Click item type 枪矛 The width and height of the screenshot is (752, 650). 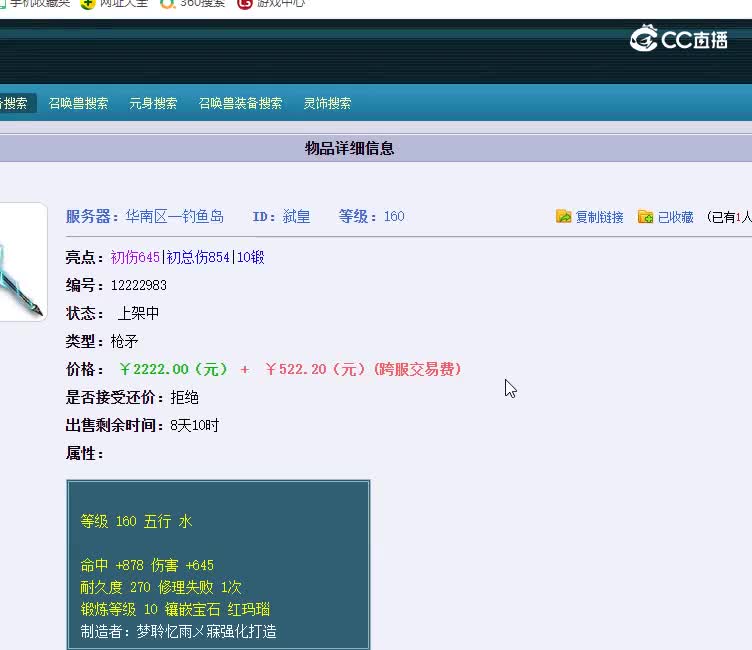pos(124,342)
